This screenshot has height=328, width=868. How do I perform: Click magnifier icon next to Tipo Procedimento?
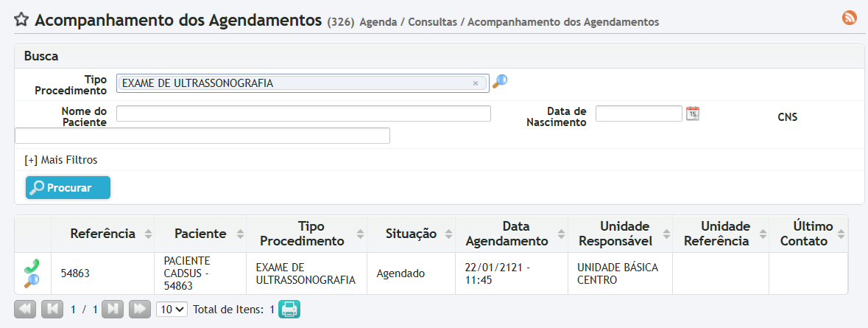coord(500,82)
